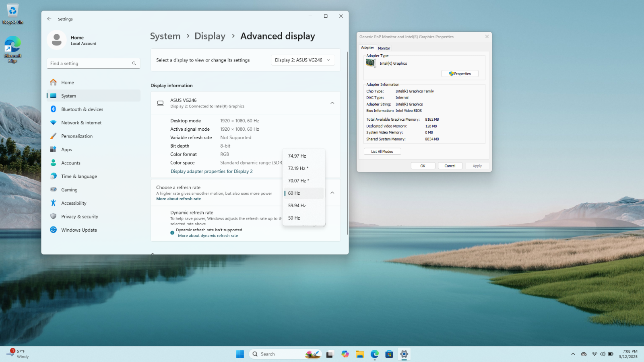Show hidden icons in system tray
The height and width of the screenshot is (362, 644).
point(573,354)
